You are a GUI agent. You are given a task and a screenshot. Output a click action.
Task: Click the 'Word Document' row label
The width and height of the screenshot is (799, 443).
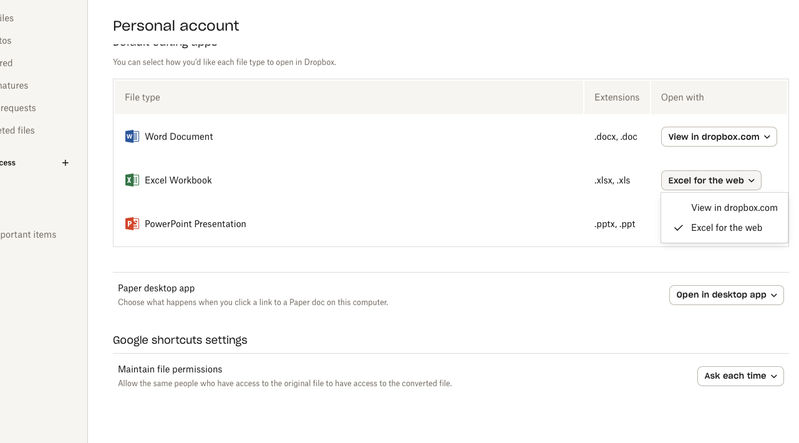[x=178, y=137]
